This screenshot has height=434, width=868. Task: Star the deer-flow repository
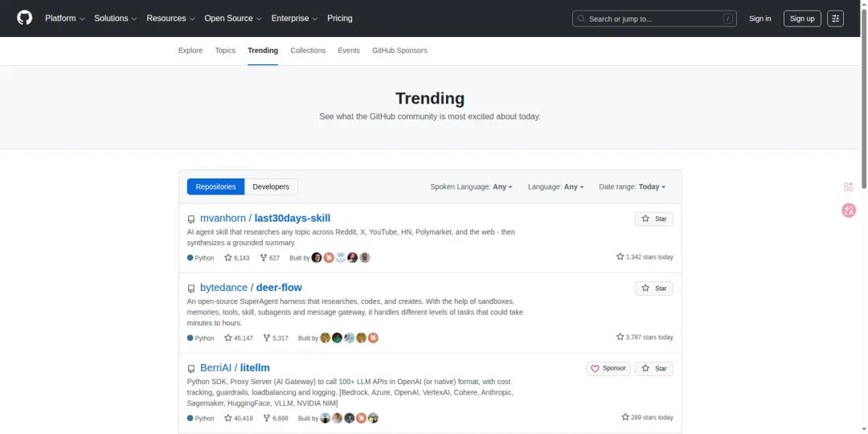click(x=653, y=289)
